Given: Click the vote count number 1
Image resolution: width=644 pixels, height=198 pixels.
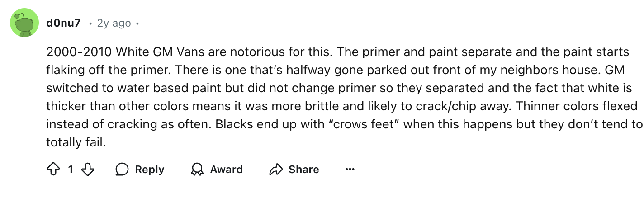Looking at the screenshot, I should tap(71, 170).
